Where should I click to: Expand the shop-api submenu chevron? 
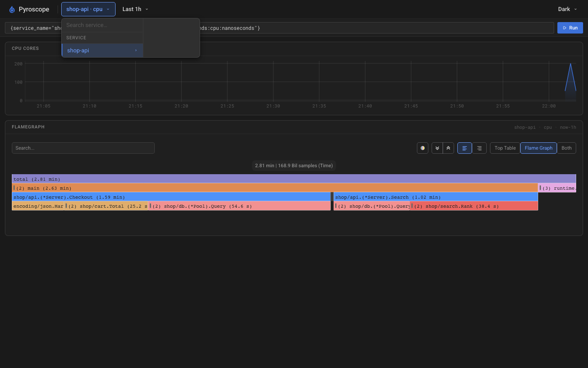[136, 50]
